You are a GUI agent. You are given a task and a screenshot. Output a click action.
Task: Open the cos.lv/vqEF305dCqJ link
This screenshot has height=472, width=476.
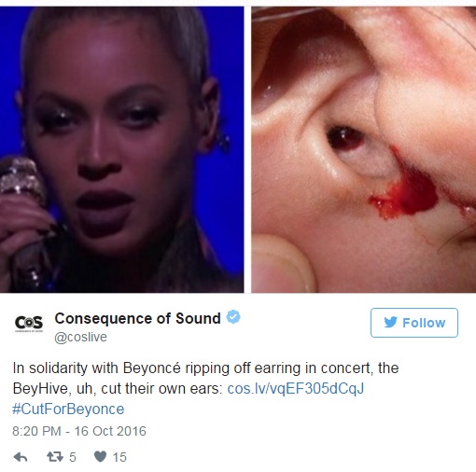[296, 389]
